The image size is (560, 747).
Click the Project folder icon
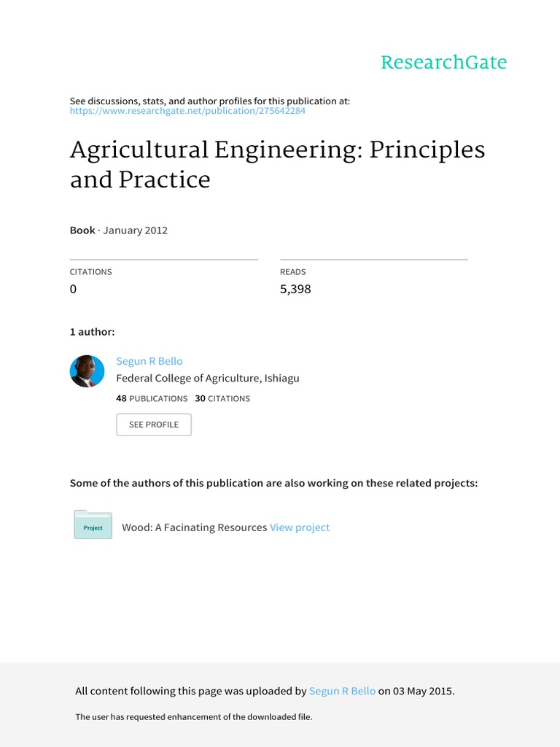click(x=93, y=525)
